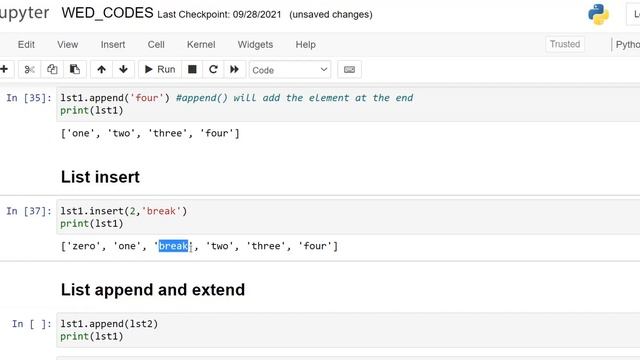The width and height of the screenshot is (640, 360).
Task: Click print(lst1) in the In [37] cell
Action: click(92, 224)
